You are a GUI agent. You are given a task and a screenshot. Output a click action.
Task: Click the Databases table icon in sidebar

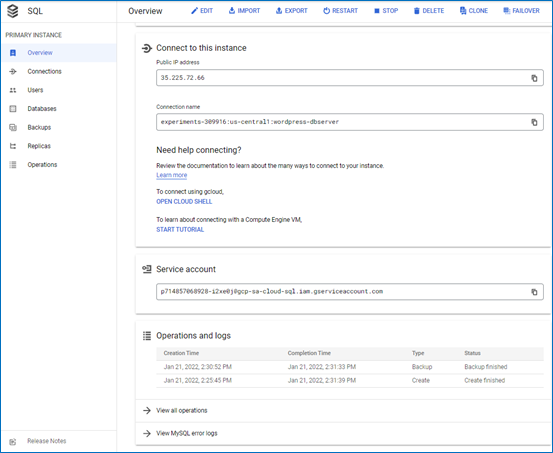13,109
